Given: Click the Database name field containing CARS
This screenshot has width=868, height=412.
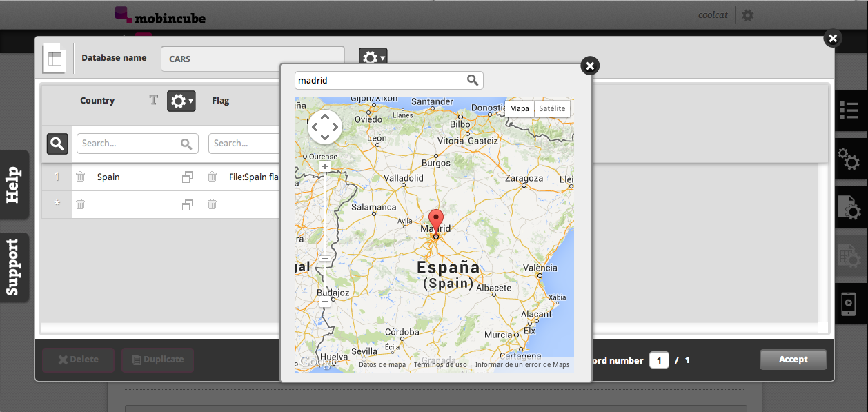Looking at the screenshot, I should pos(253,59).
